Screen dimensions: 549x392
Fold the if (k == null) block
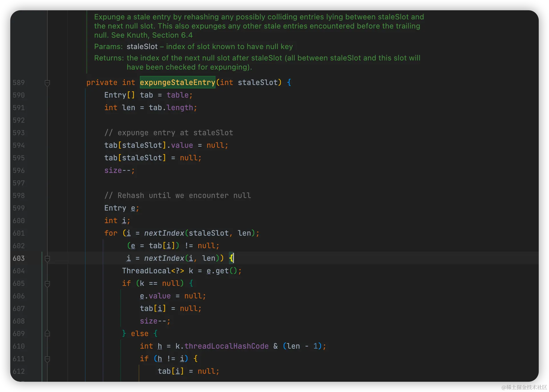click(x=47, y=284)
